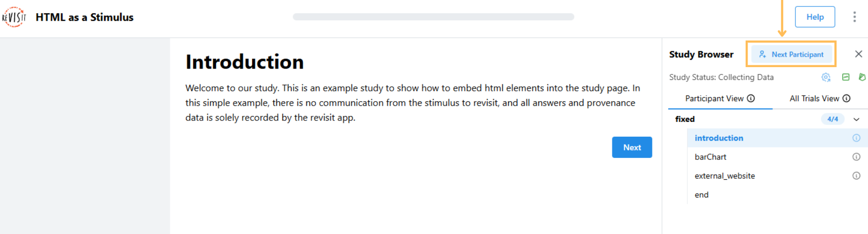This screenshot has width=868, height=234.
Task: Show info for the introduction component
Action: coord(856,138)
